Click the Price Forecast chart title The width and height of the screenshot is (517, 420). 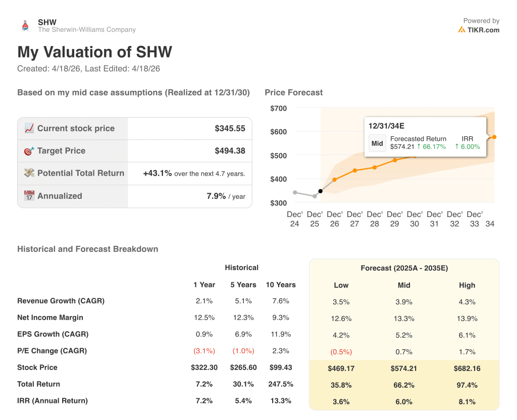tap(294, 92)
